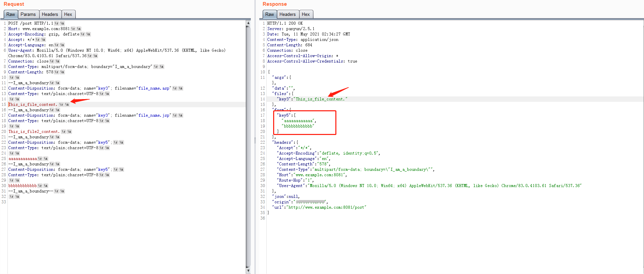Click the divider handle between Request and Response

[x=255, y=140]
